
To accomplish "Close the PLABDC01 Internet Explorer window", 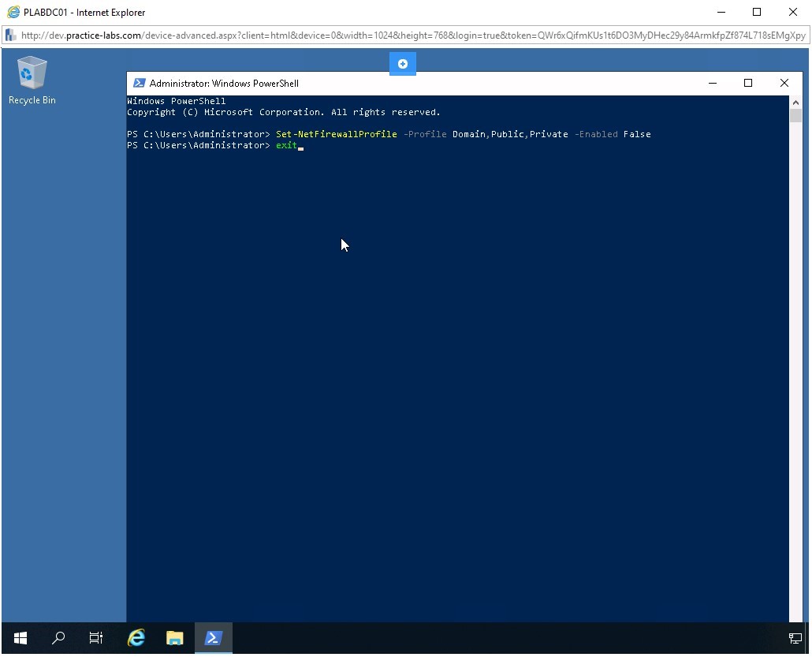I will [793, 12].
